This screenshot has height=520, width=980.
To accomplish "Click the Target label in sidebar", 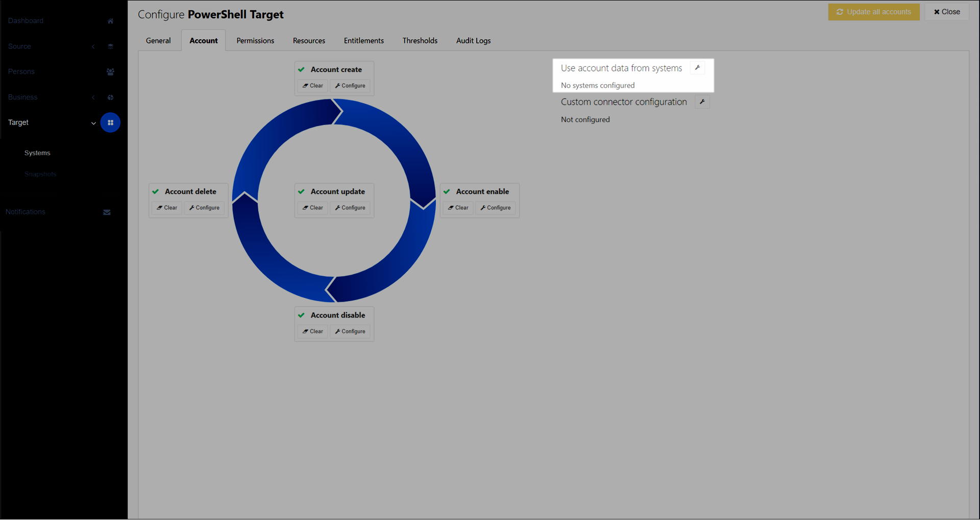I will [x=18, y=122].
